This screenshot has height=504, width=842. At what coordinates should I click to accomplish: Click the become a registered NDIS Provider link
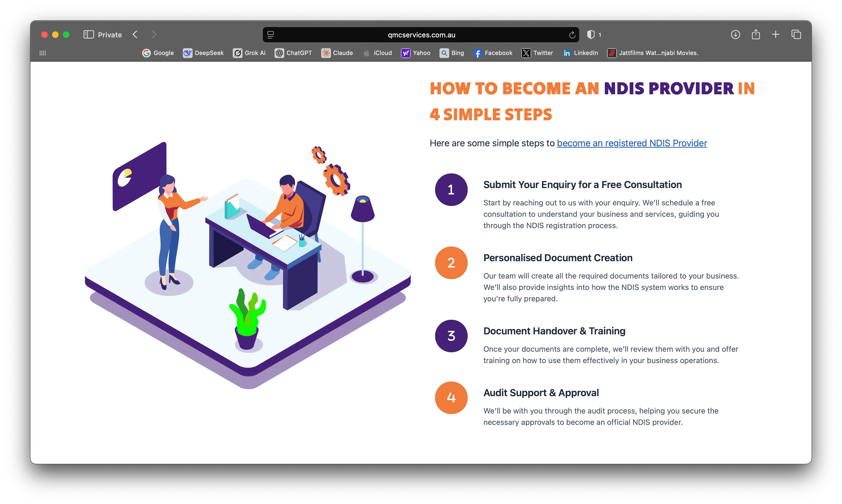pos(631,143)
